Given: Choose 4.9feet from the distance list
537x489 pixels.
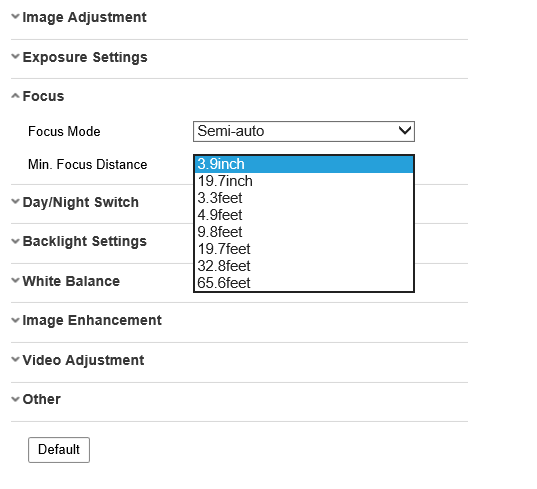Looking at the screenshot, I should click(x=304, y=215).
